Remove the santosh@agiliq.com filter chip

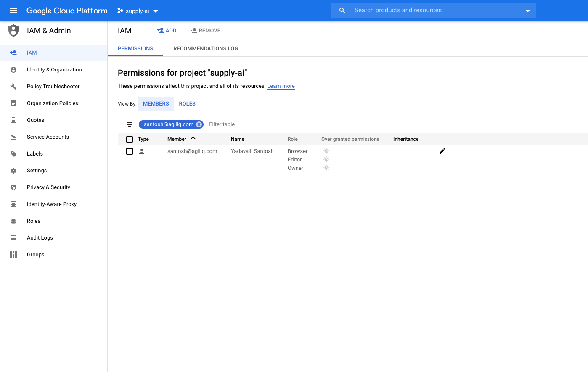click(199, 124)
